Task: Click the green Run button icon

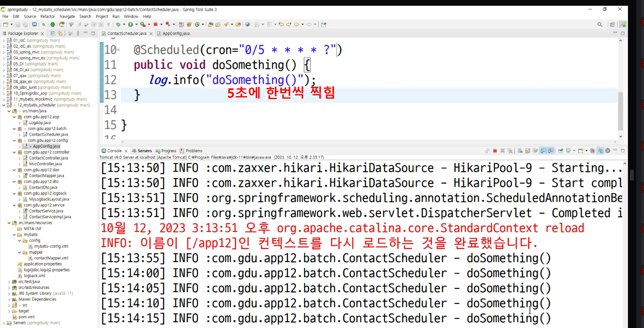Action: click(130, 24)
